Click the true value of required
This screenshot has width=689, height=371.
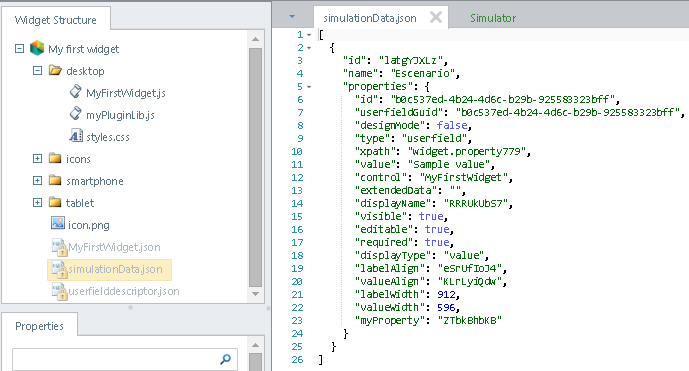(437, 242)
